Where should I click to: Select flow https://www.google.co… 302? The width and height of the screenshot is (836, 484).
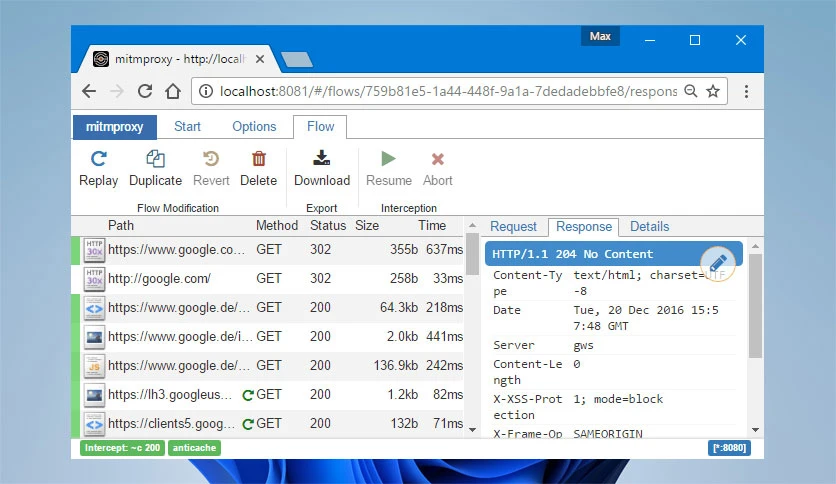tap(268, 249)
